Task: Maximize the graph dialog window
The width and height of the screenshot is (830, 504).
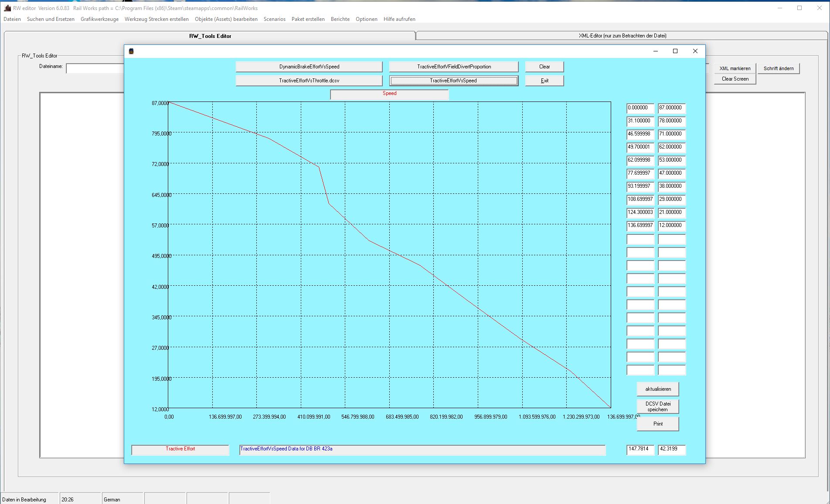Action: (675, 51)
